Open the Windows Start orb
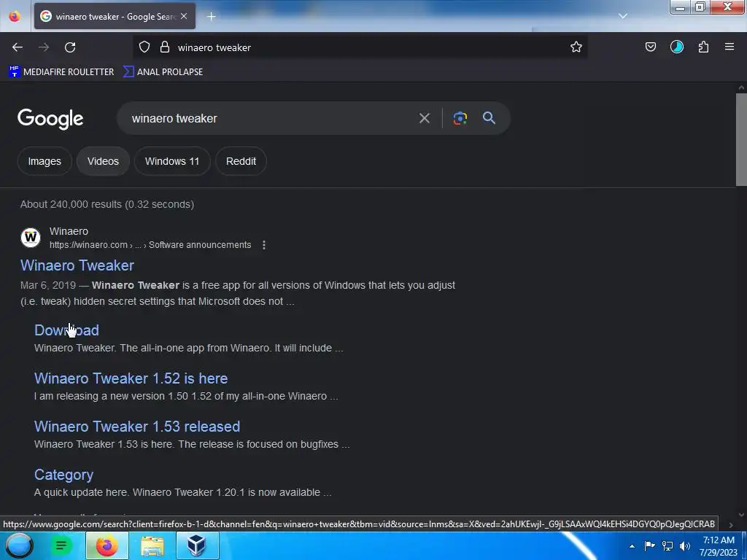Screen dimensions: 747x560 [19, 545]
